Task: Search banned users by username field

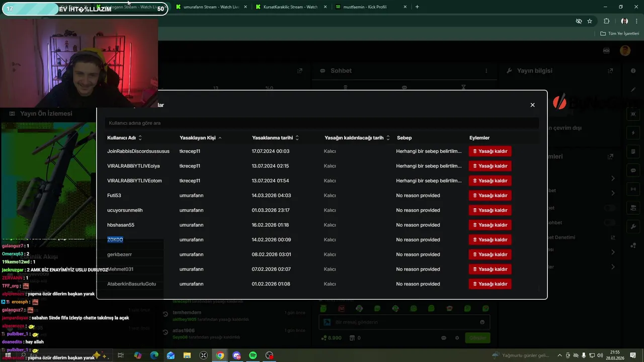Action: pyautogui.click(x=322, y=123)
